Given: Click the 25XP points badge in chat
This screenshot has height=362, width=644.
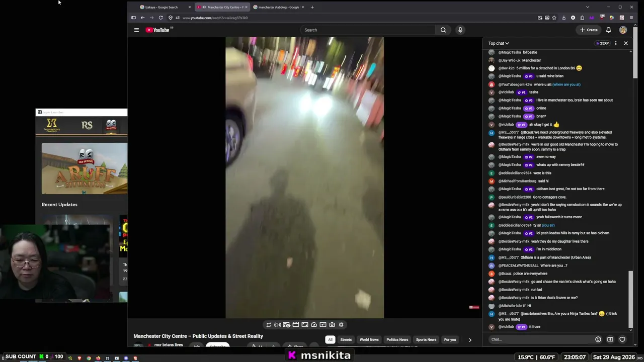Looking at the screenshot, I should [603, 44].
